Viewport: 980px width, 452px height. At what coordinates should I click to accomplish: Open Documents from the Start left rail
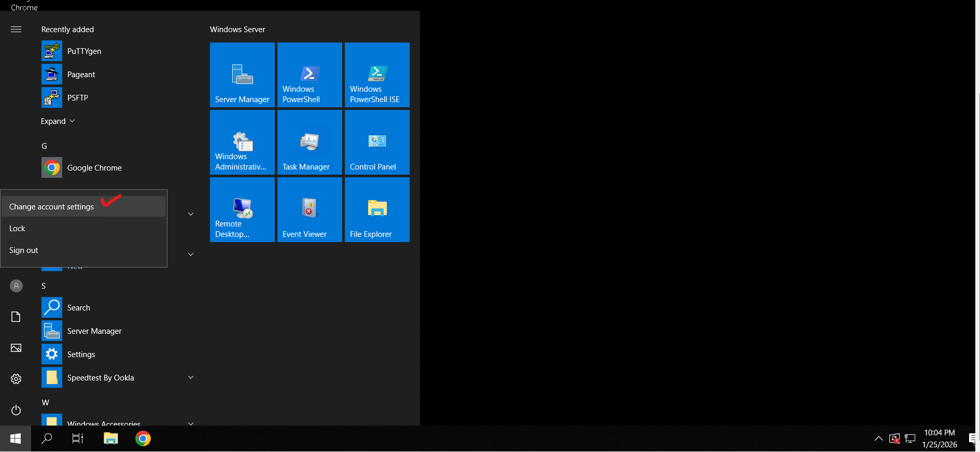click(x=16, y=317)
